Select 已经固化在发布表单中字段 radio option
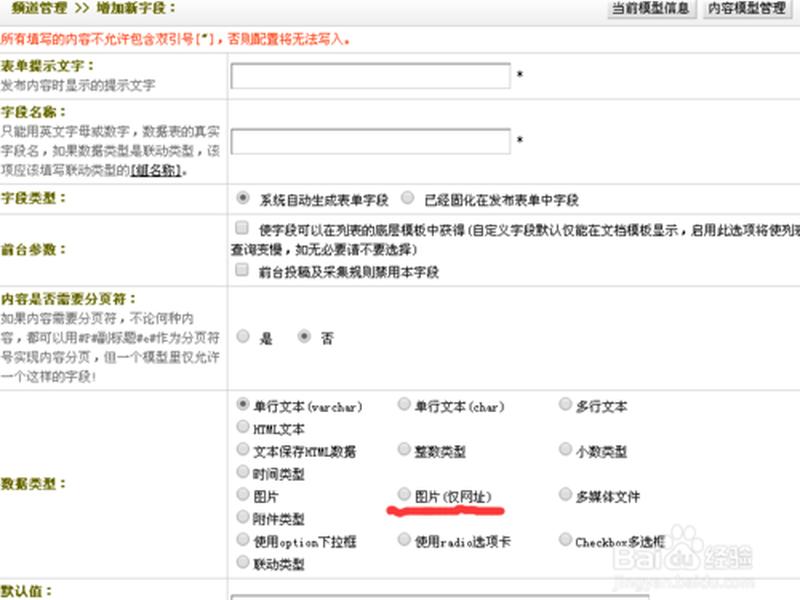Image resolution: width=800 pixels, height=600 pixels. click(407, 197)
